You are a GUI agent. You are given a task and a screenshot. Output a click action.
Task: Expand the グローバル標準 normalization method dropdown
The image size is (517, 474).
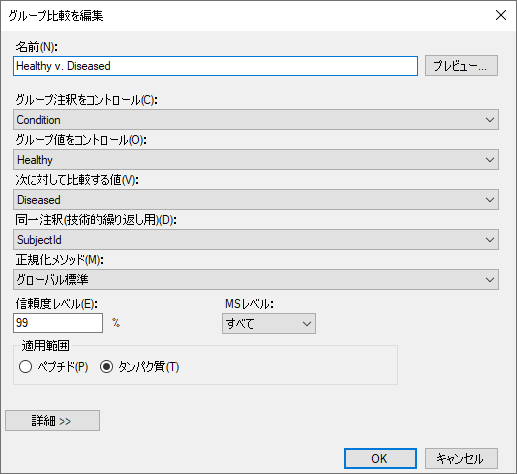tap(256, 280)
